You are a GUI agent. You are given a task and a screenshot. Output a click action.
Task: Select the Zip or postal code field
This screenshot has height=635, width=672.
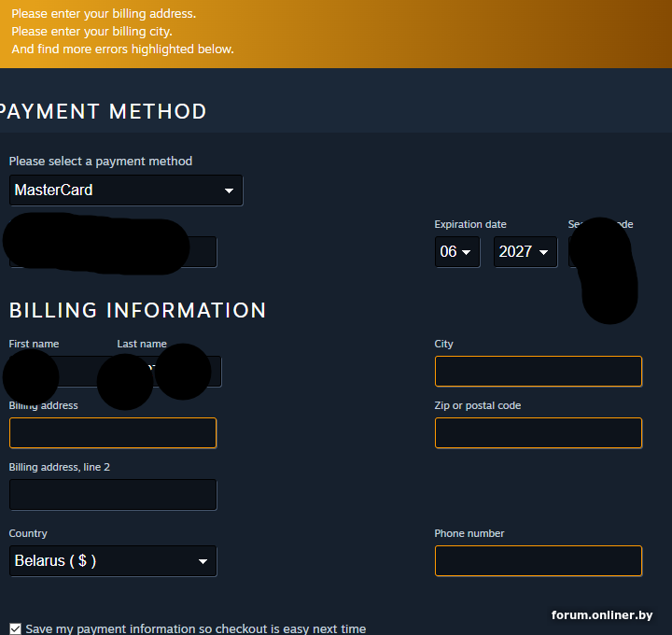pos(538,433)
